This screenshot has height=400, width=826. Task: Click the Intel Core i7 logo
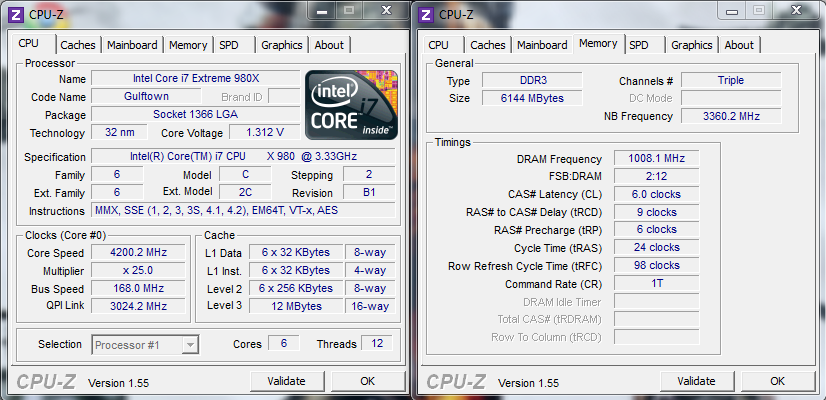[351, 105]
